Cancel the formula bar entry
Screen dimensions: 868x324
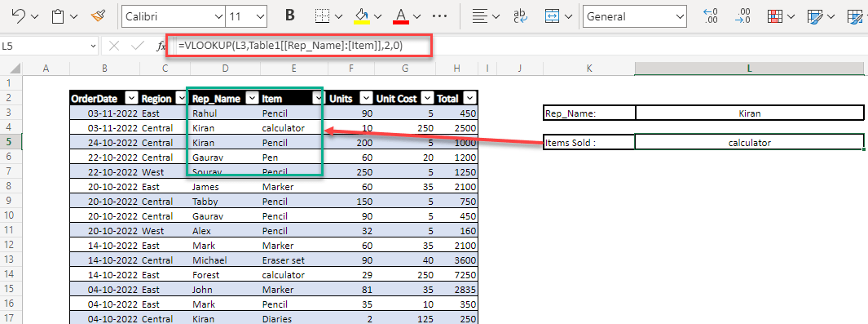(x=114, y=46)
